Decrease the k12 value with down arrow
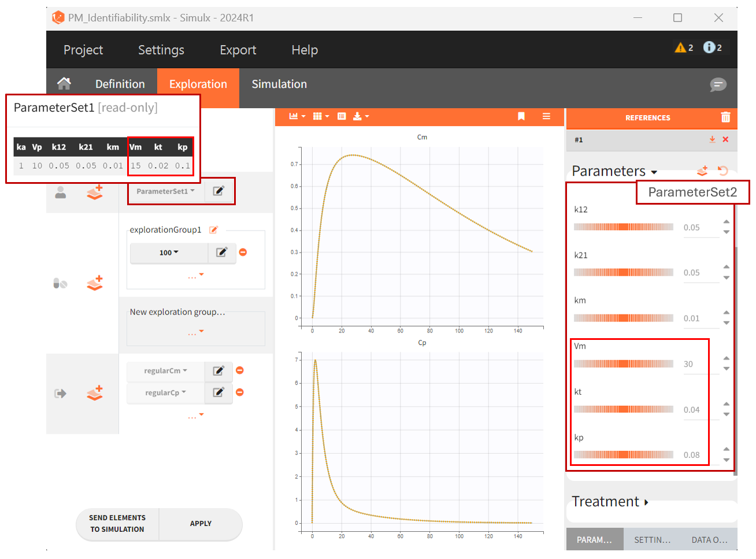This screenshot has width=756, height=559. coord(727,232)
